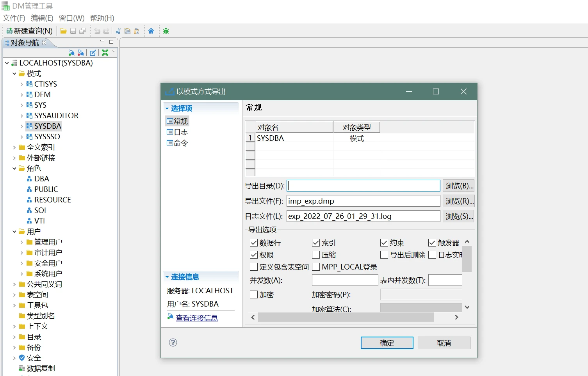Select the 日志 page in dialog
The height and width of the screenshot is (376, 588).
pos(180,132)
